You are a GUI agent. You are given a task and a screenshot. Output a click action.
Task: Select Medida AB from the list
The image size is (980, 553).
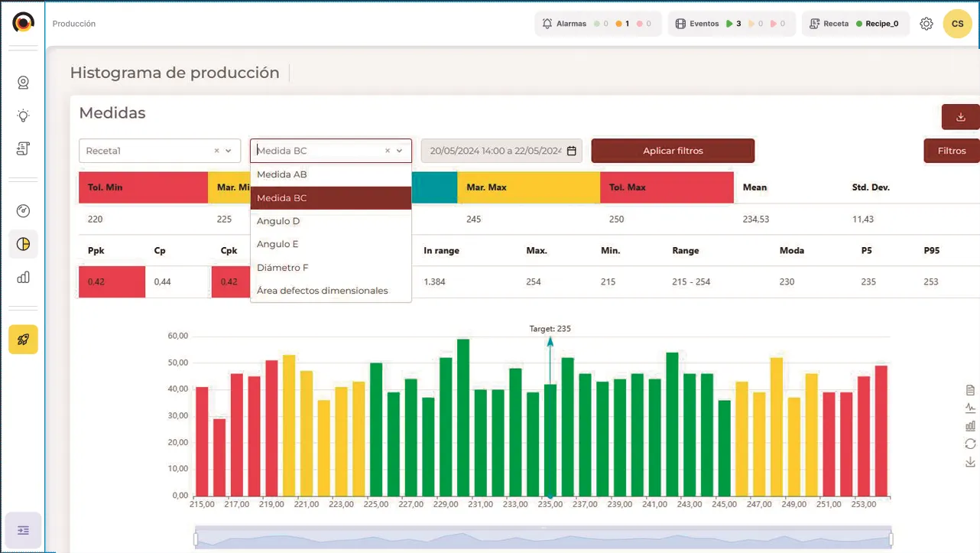point(331,174)
